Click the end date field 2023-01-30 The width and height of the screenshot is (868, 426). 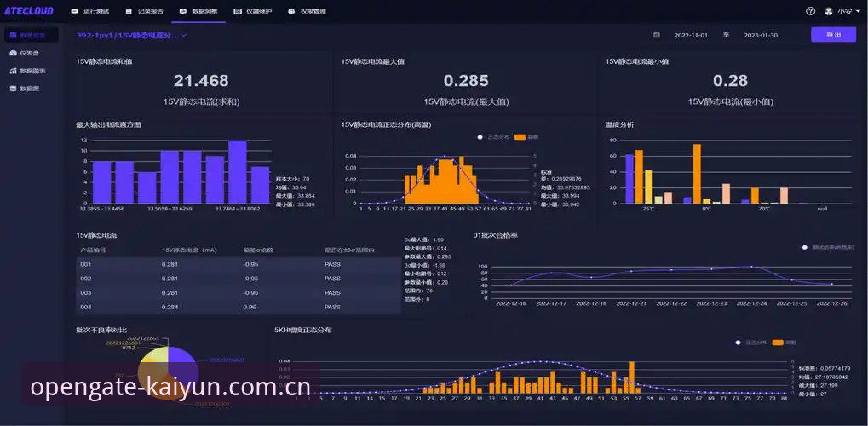coord(761,35)
